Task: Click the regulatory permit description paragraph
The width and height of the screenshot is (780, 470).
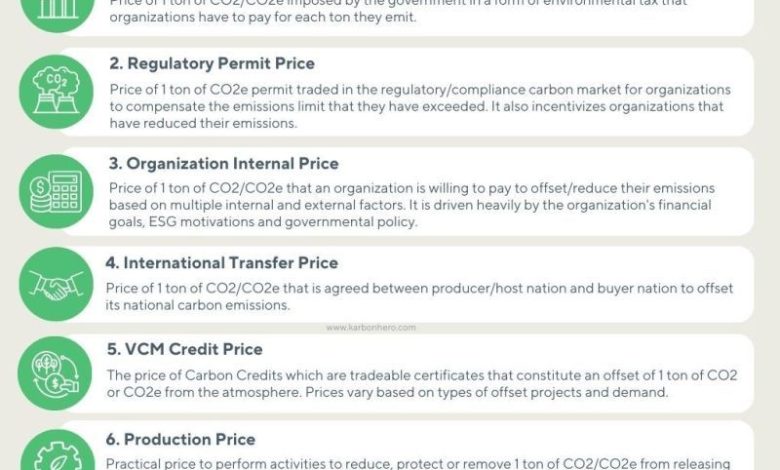Action: [x=420, y=107]
